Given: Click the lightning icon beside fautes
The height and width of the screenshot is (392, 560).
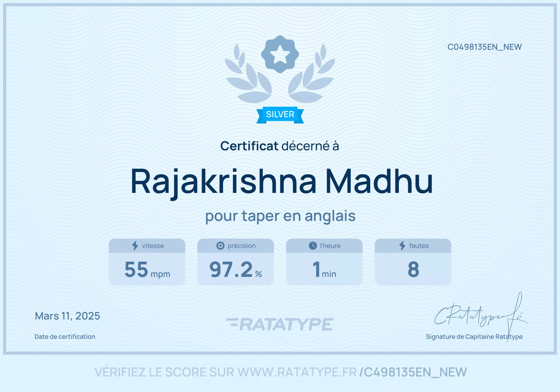Looking at the screenshot, I should click(402, 245).
